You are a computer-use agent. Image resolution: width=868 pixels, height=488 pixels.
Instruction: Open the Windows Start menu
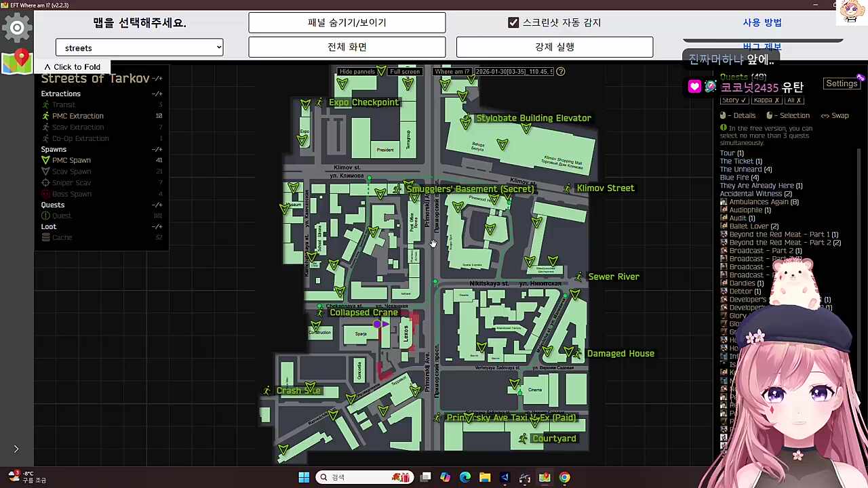click(x=304, y=477)
